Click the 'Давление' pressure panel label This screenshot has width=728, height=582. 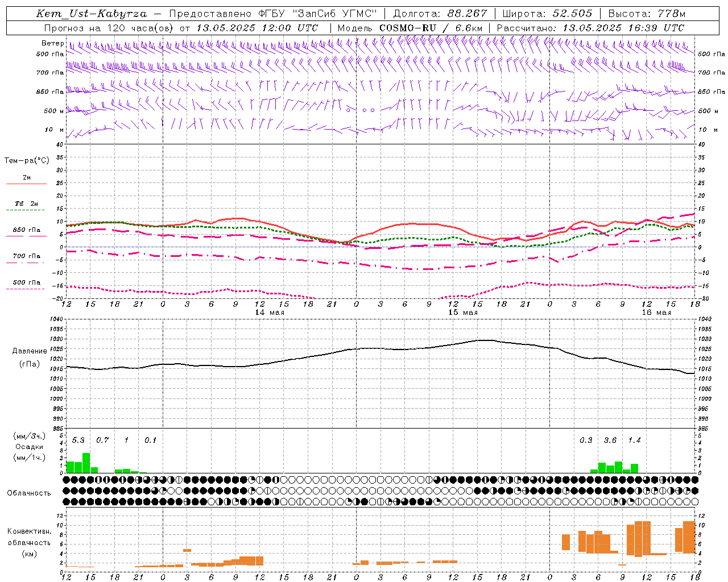tap(30, 351)
